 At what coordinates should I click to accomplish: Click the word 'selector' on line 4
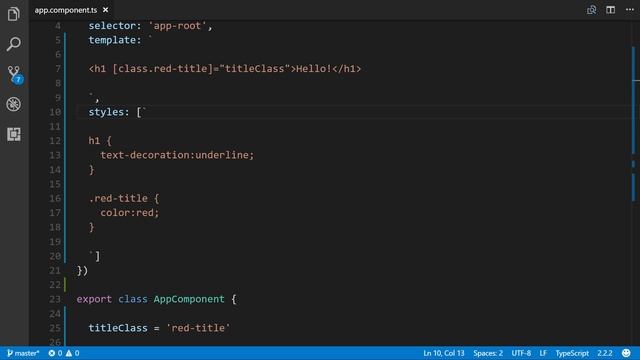click(112, 26)
